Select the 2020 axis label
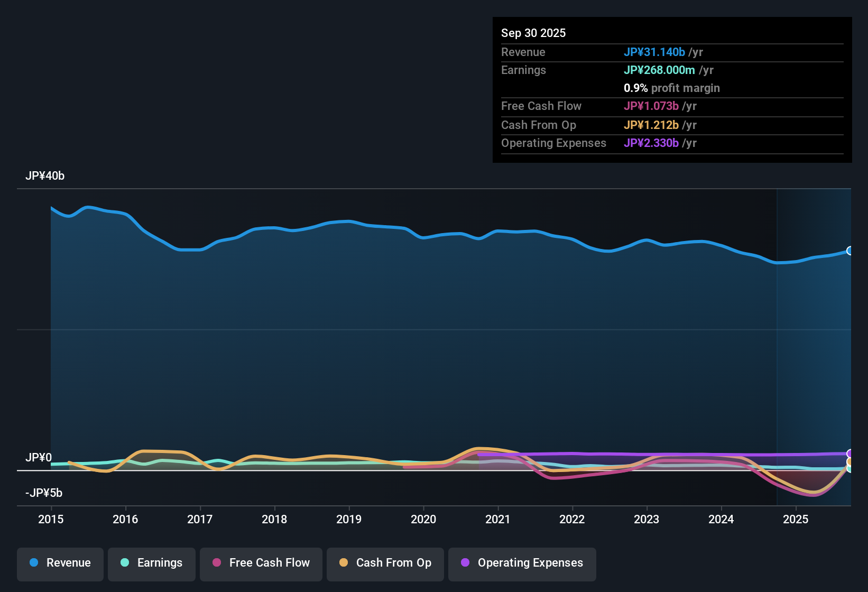 [423, 520]
